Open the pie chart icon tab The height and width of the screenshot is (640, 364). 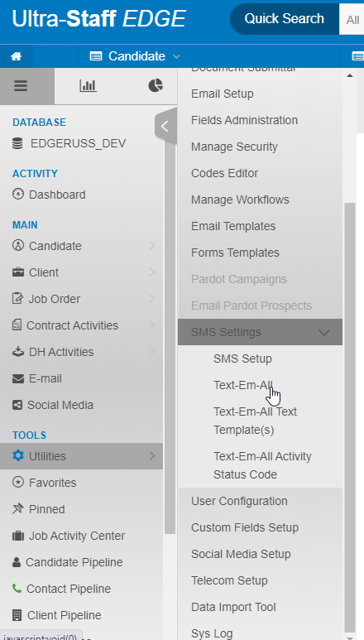coord(156,86)
